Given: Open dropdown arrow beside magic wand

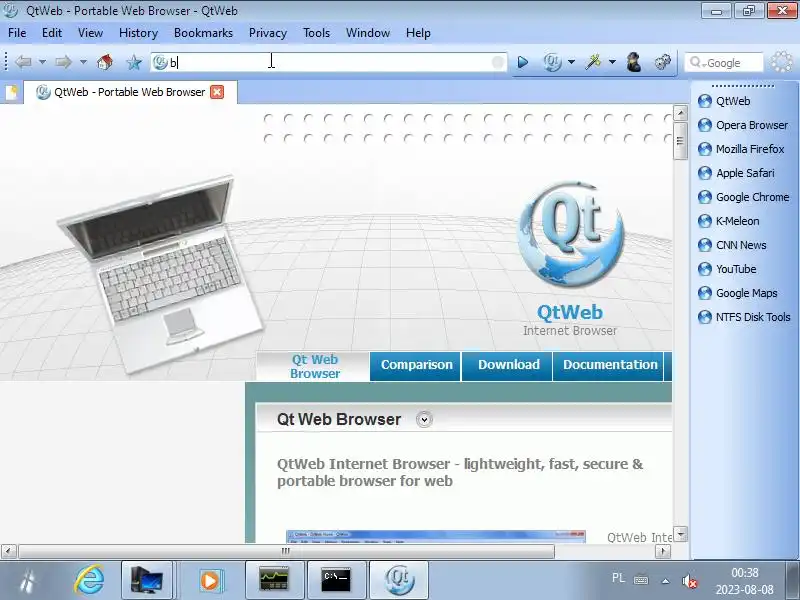Looking at the screenshot, I should [x=612, y=62].
